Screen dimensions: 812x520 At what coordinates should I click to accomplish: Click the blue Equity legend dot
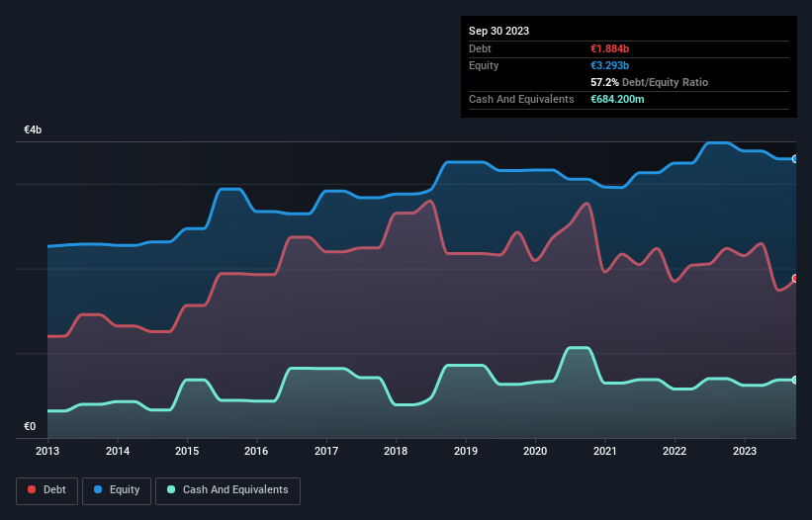98,489
